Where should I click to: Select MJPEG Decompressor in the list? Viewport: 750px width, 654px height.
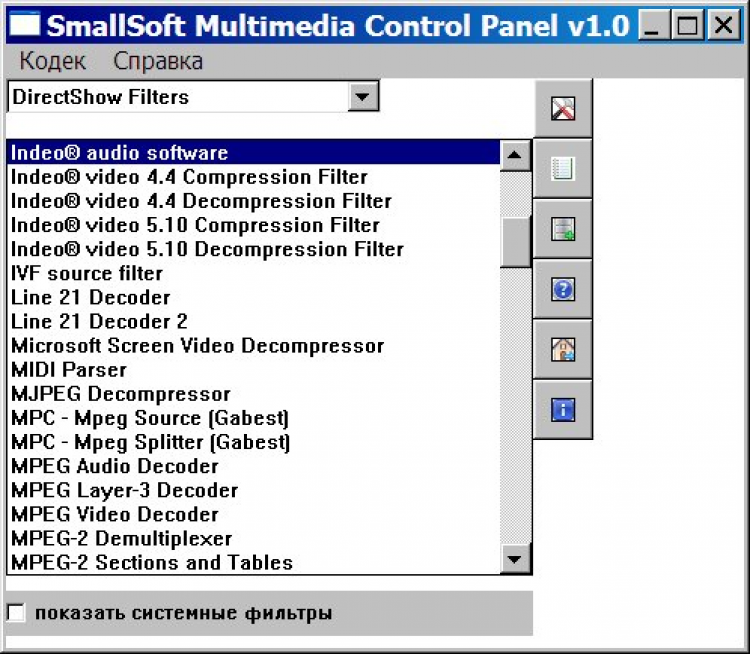coord(254,394)
